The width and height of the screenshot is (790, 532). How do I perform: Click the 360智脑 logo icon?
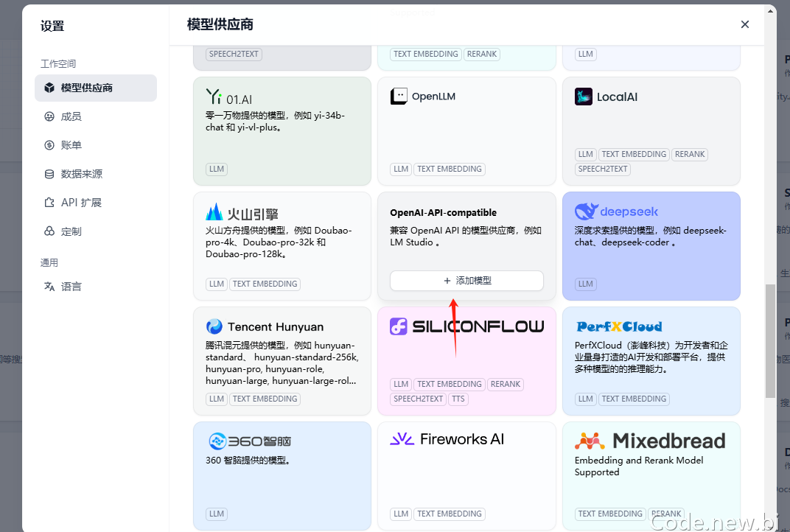point(217,441)
